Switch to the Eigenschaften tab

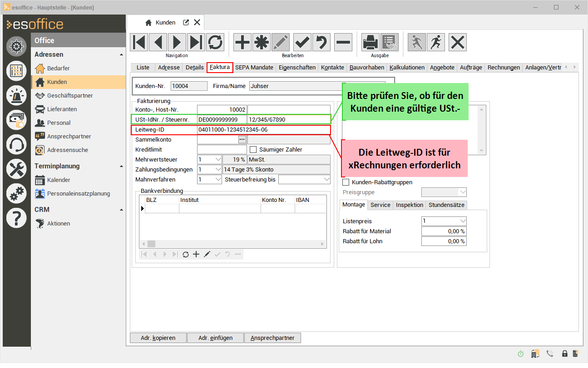[297, 68]
